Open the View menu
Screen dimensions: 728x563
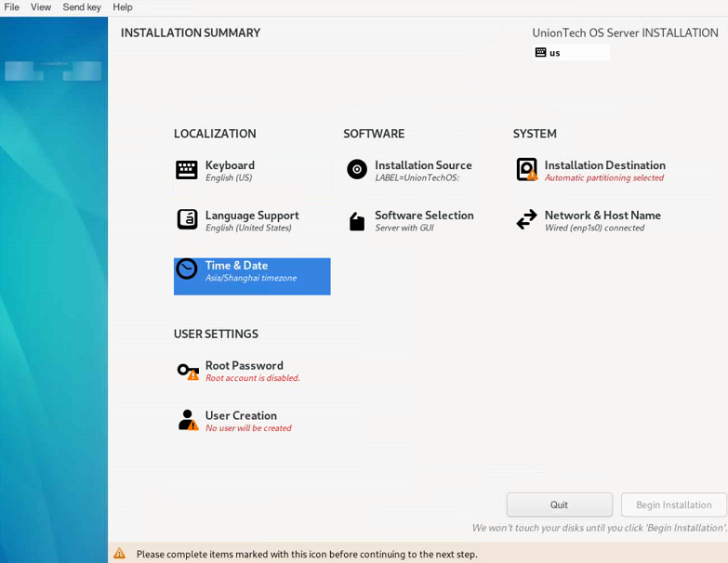click(x=41, y=7)
